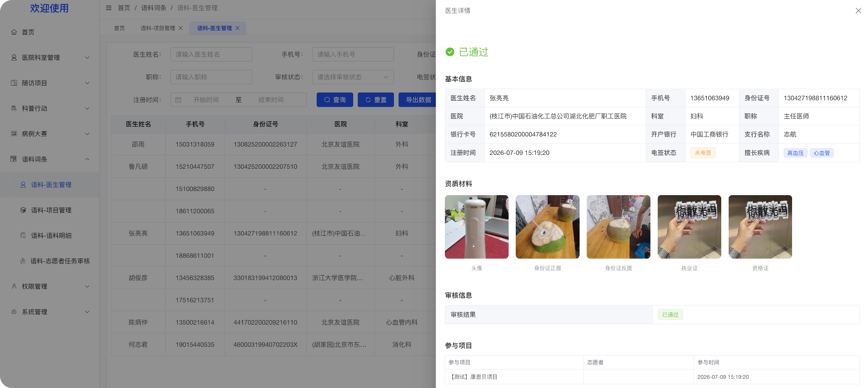Open the 首页 sidebar menu item
868x388 pixels.
pos(50,32)
